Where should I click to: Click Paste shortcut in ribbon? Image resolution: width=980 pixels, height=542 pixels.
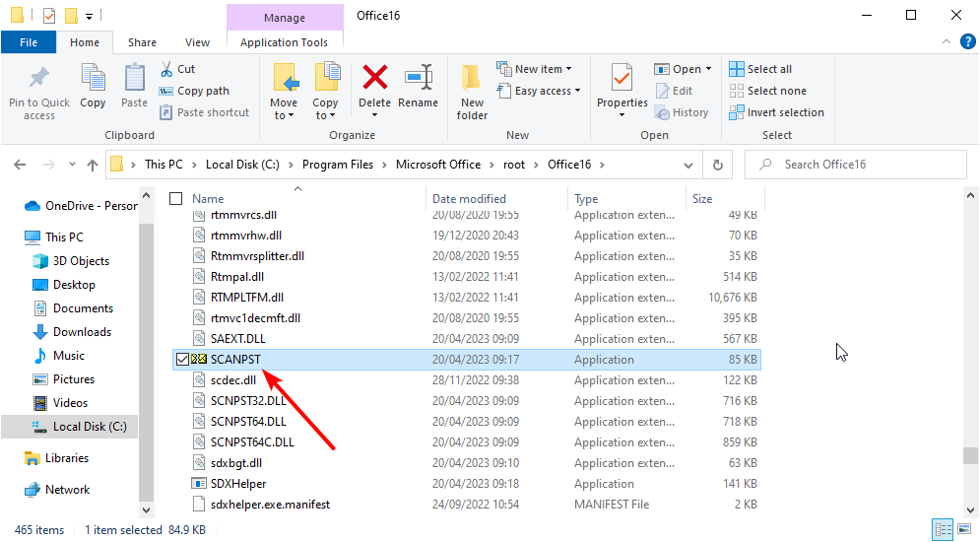[x=205, y=112]
